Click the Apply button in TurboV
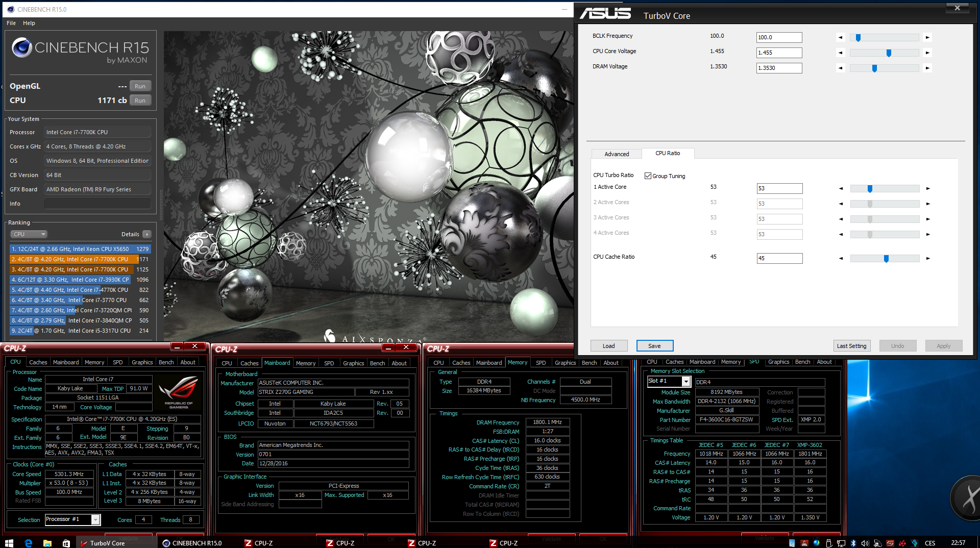 pyautogui.click(x=944, y=346)
